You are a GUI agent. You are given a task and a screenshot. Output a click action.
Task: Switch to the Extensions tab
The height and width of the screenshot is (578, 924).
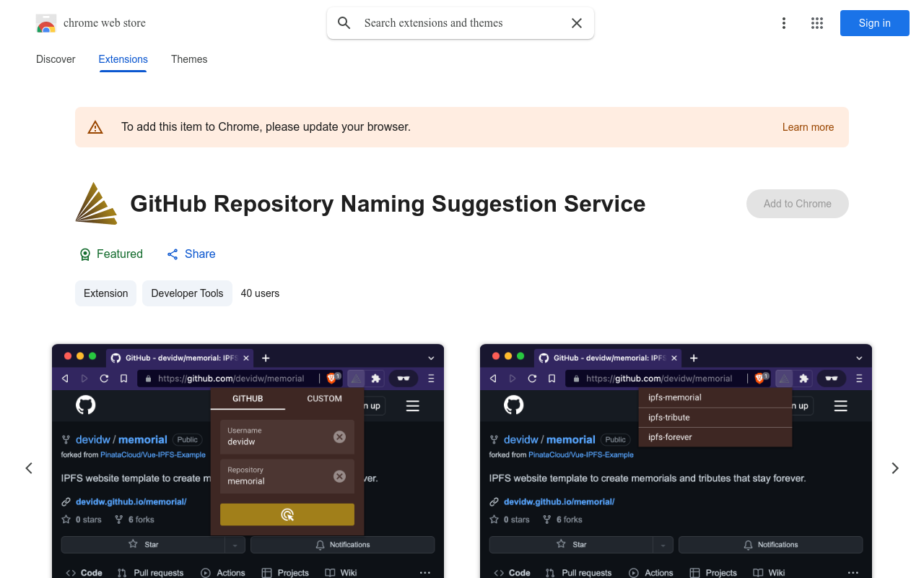coord(123,59)
